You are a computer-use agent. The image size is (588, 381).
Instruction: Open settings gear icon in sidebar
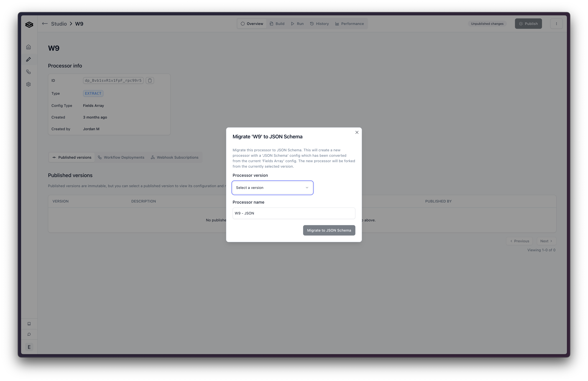click(29, 84)
